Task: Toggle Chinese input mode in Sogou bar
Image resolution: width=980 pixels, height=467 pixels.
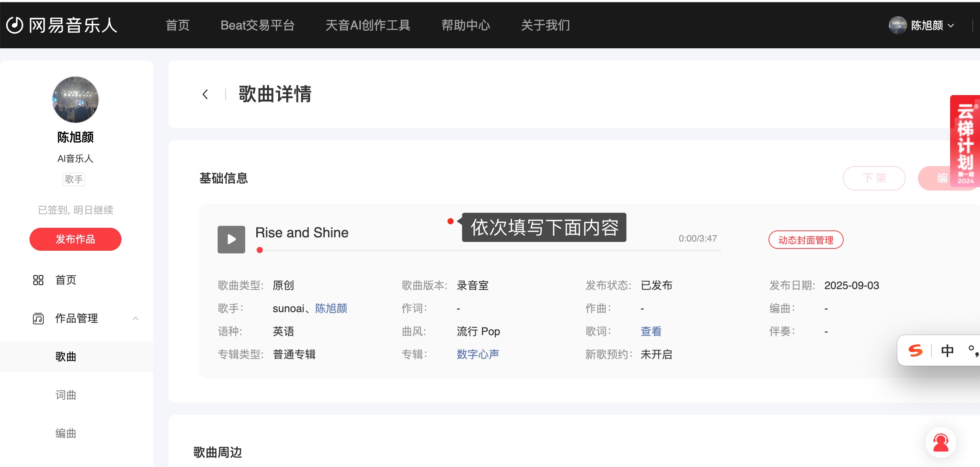Action: 947,350
